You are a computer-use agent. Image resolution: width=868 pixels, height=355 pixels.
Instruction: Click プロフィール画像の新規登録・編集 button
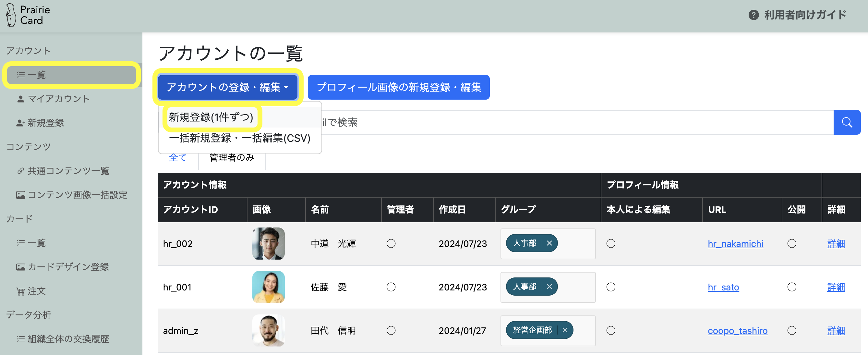pos(398,87)
